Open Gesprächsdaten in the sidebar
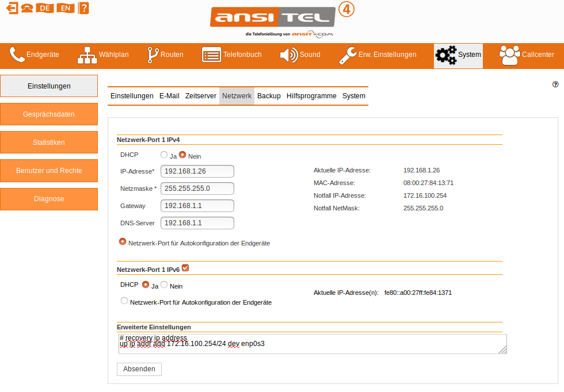Viewport: 564px width, 392px height. [49, 114]
